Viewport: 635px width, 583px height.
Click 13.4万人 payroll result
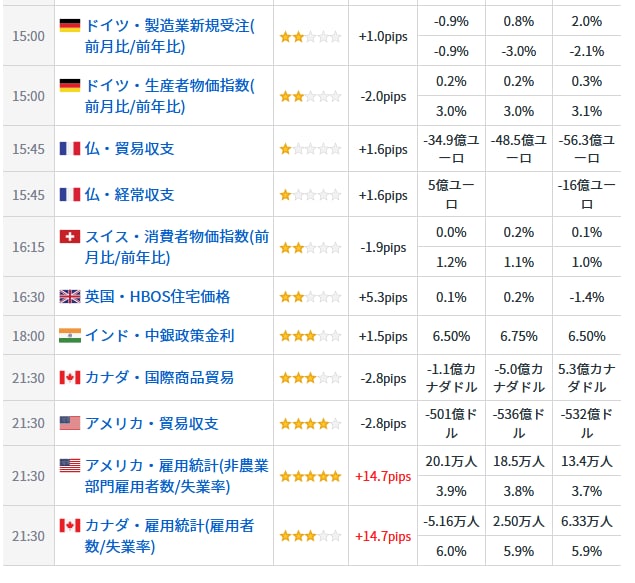click(587, 461)
